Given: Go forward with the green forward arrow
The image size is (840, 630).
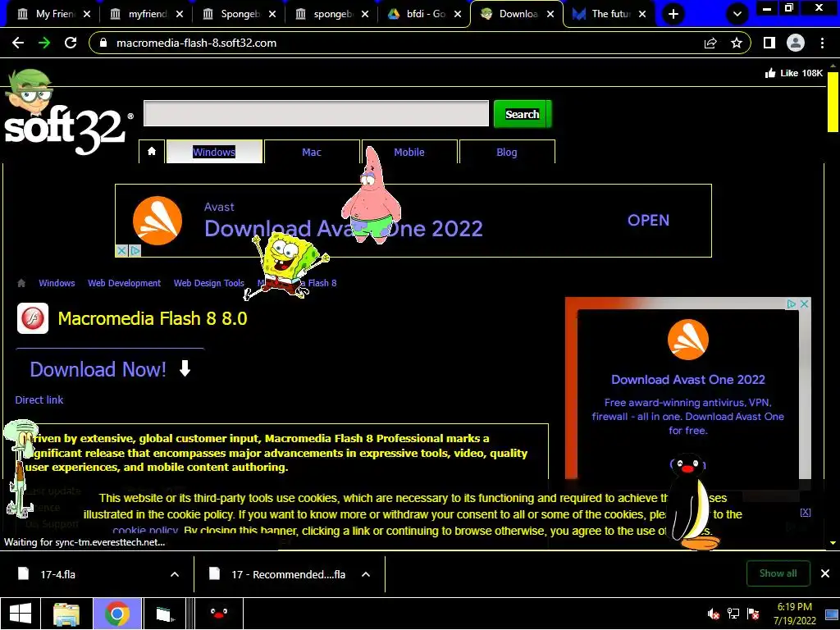Looking at the screenshot, I should [x=44, y=43].
